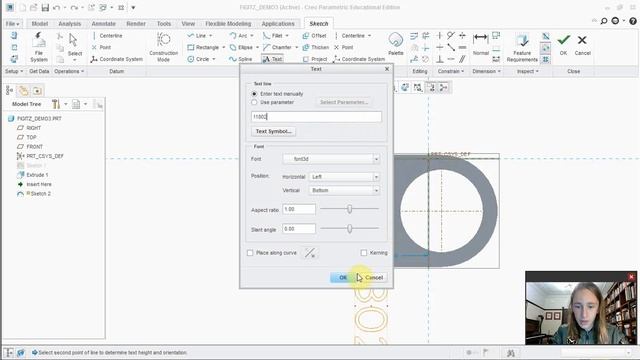Click the Undo icon in quick access toolbar
The width and height of the screenshot is (640, 360).
(56, 7)
